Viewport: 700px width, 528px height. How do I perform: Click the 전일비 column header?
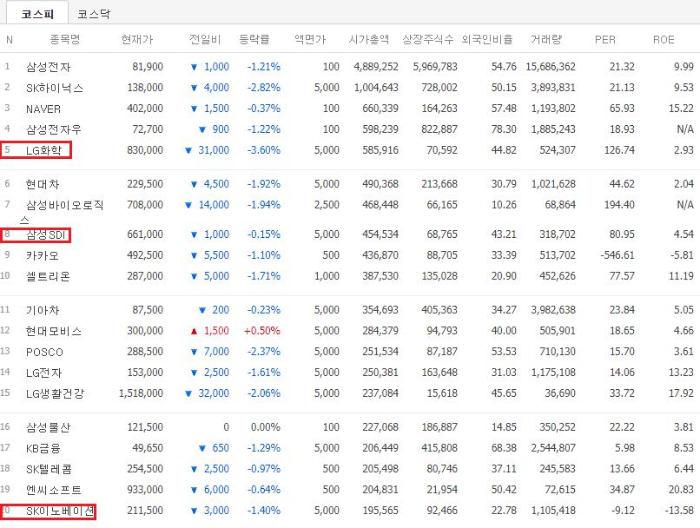205,39
